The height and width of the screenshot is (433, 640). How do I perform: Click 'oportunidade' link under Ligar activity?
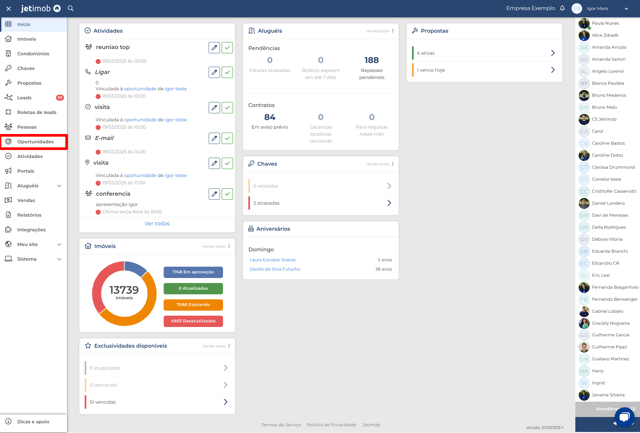[x=140, y=89]
